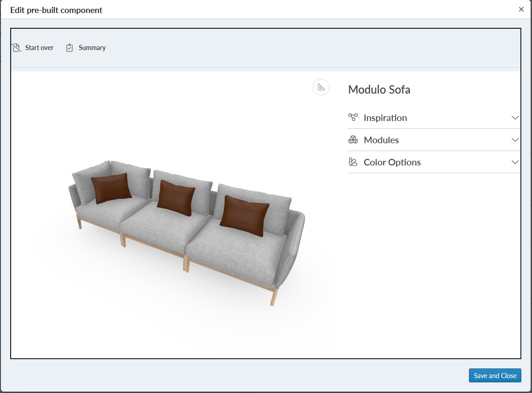Click the Edit pre-built component heading
The width and height of the screenshot is (532, 393).
click(x=56, y=10)
